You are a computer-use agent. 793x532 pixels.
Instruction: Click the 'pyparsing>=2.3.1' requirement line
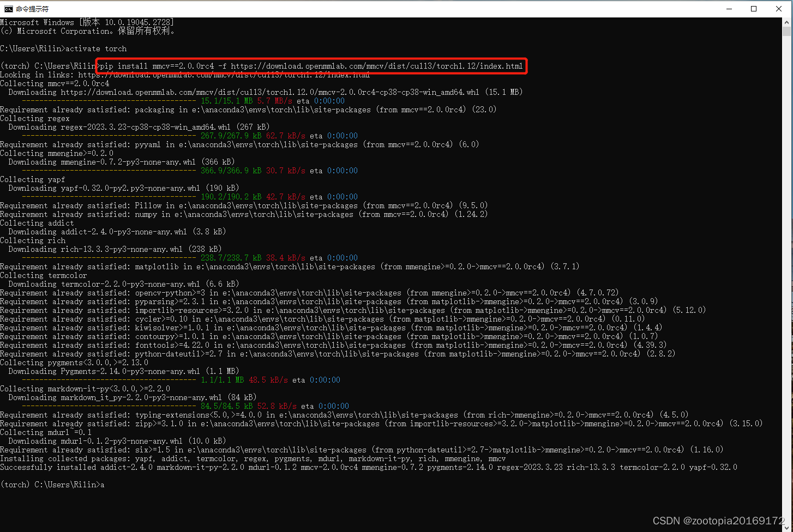(x=329, y=301)
